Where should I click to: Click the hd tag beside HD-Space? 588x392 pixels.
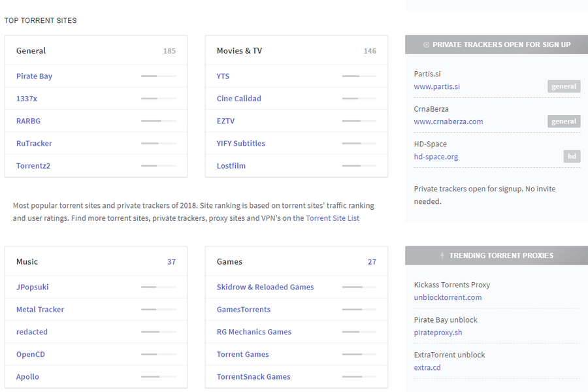tap(572, 156)
